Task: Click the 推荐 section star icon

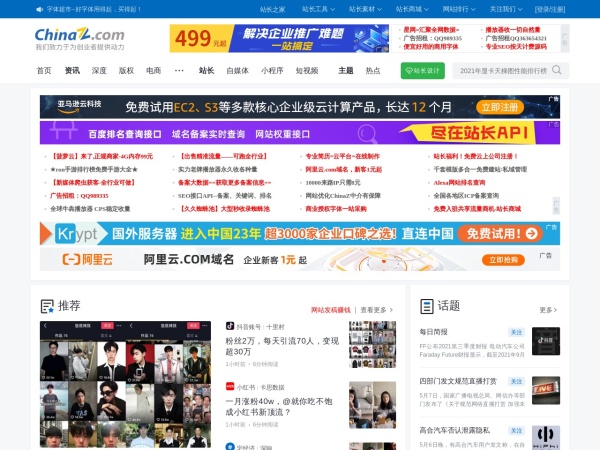Action: 47,305
